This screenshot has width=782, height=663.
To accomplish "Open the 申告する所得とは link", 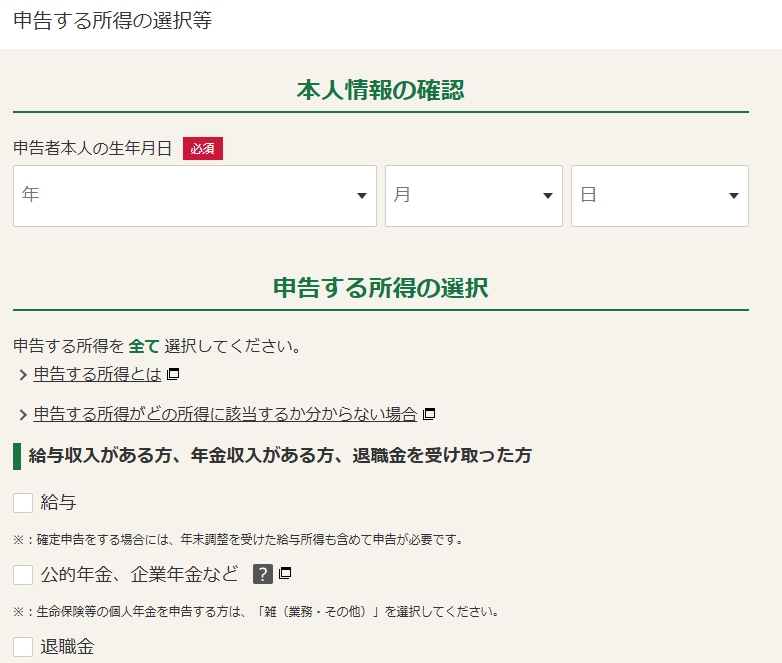I will point(98,374).
